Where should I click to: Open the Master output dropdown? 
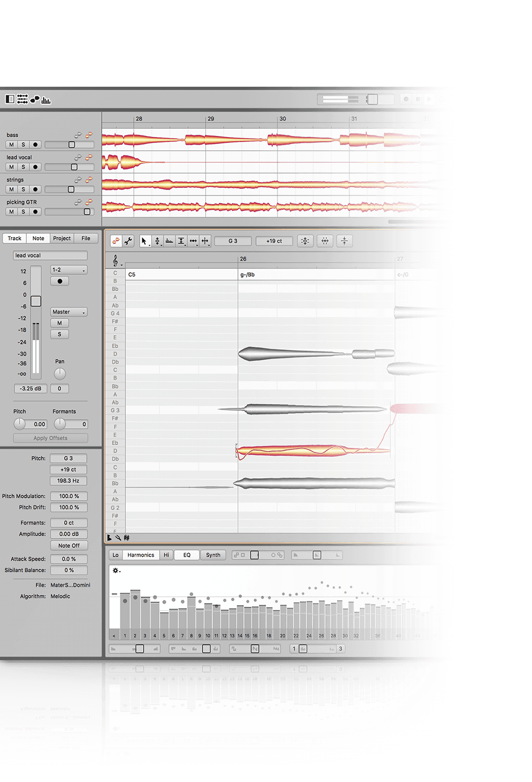[x=69, y=312]
